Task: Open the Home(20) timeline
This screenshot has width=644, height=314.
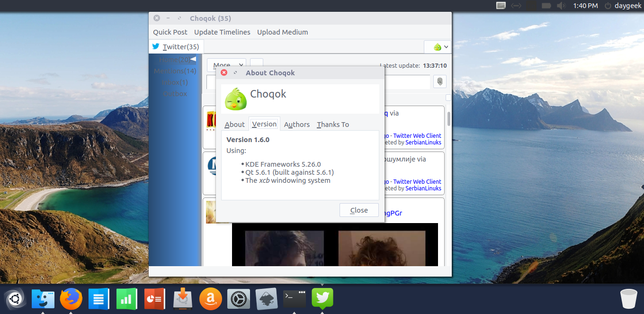Action: tap(175, 60)
